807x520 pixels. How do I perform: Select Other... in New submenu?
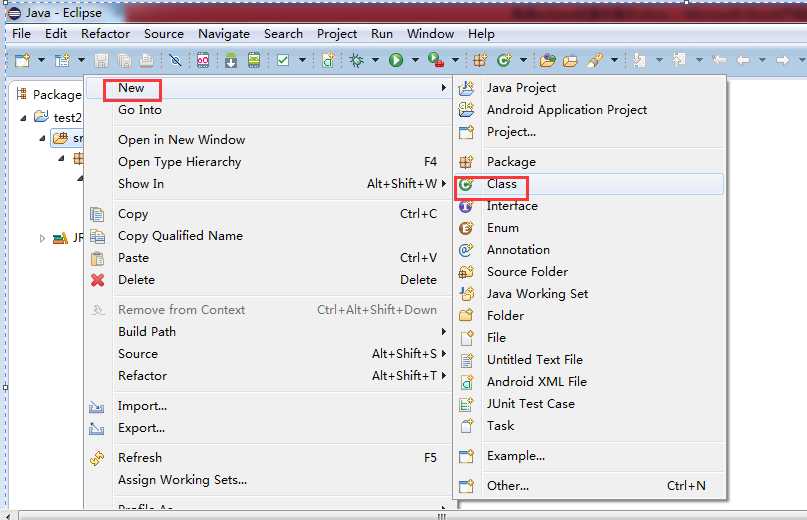pos(590,486)
